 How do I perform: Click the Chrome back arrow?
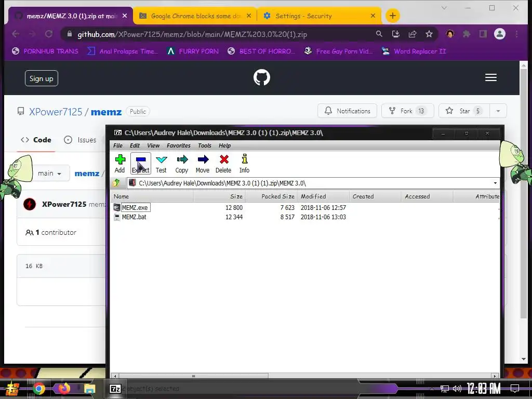16,34
